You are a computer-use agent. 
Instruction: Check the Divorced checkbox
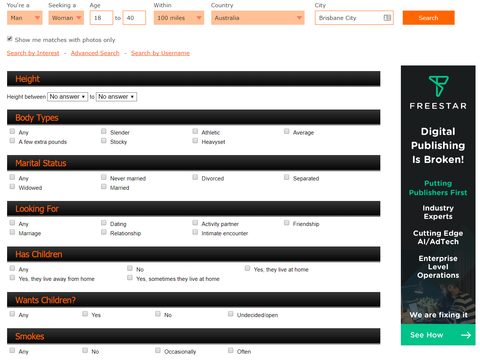[x=195, y=177]
